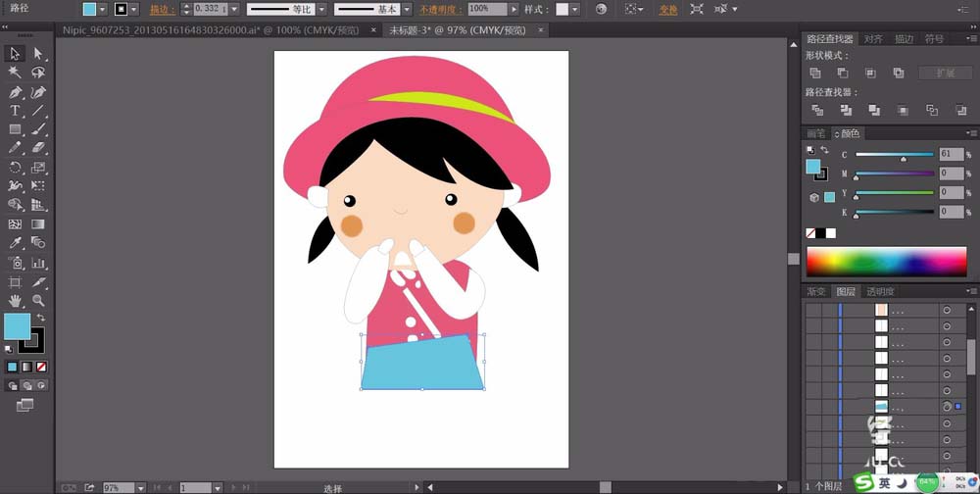The width and height of the screenshot is (980, 494).
Task: Select the Pen tool in toolbar
Action: (15, 92)
